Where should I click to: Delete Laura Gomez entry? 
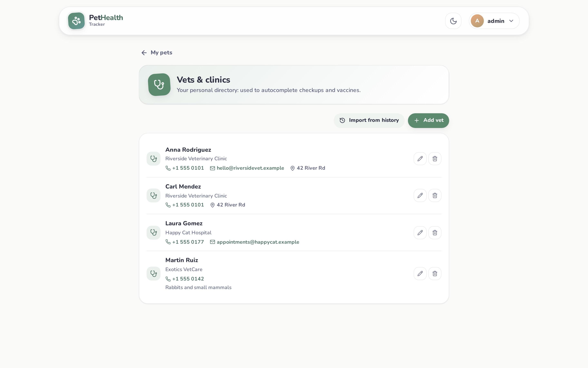coord(435,233)
